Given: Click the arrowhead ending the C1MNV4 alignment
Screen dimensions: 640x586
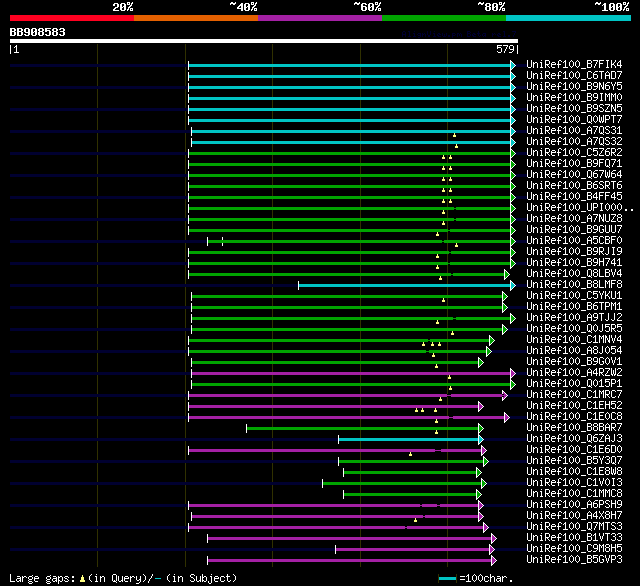Looking at the screenshot, I should tap(492, 340).
